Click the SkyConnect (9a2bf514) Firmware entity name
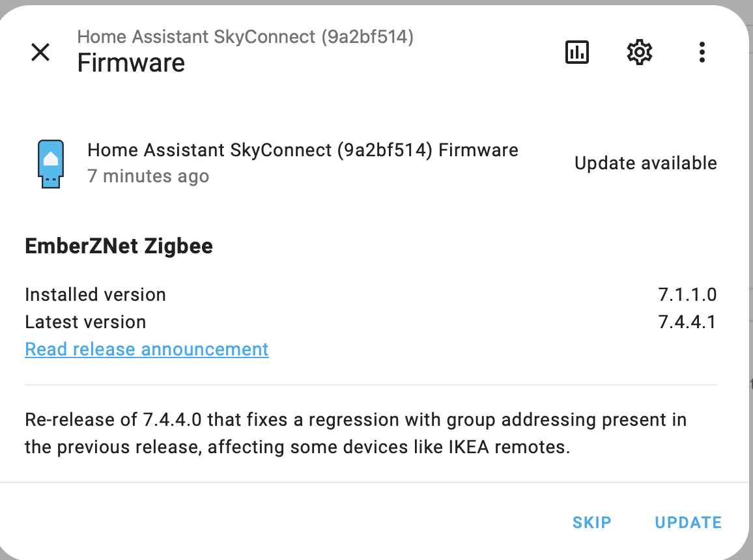 [302, 150]
